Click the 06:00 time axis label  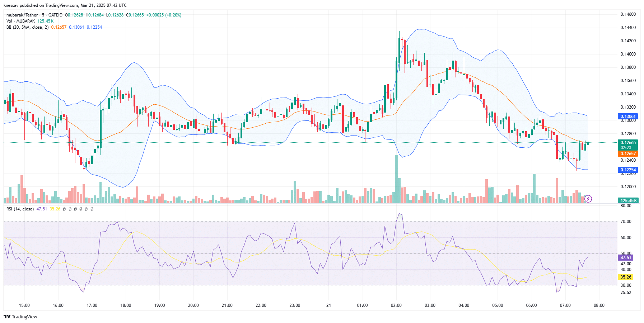coord(531,305)
